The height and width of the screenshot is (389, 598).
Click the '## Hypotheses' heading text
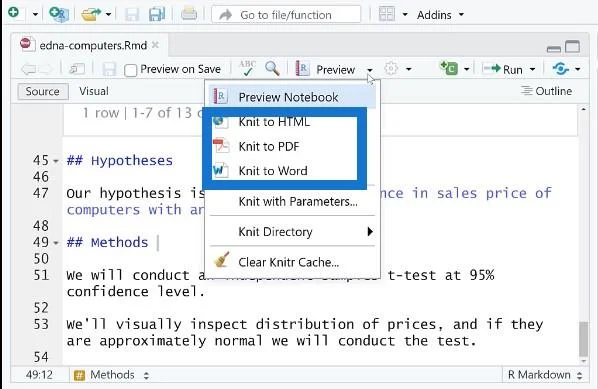(120, 161)
